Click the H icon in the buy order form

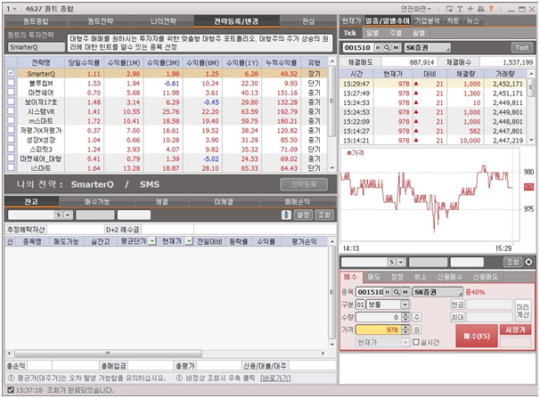coord(388,292)
